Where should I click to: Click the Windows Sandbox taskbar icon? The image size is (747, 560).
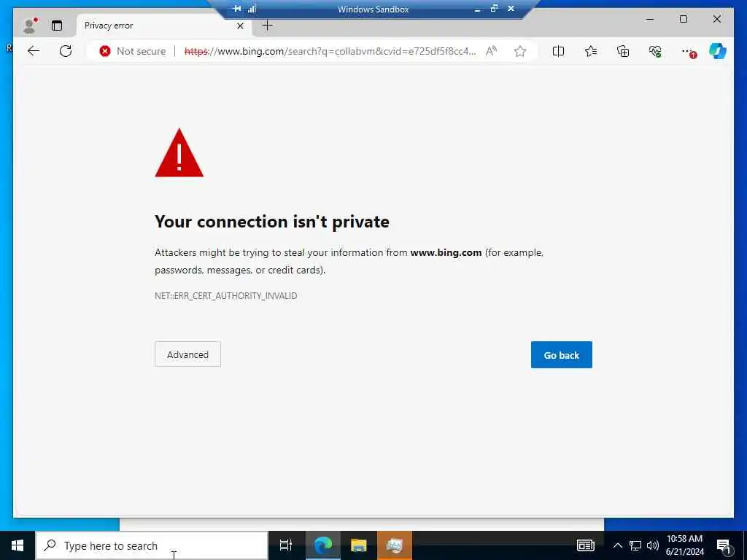pos(395,545)
